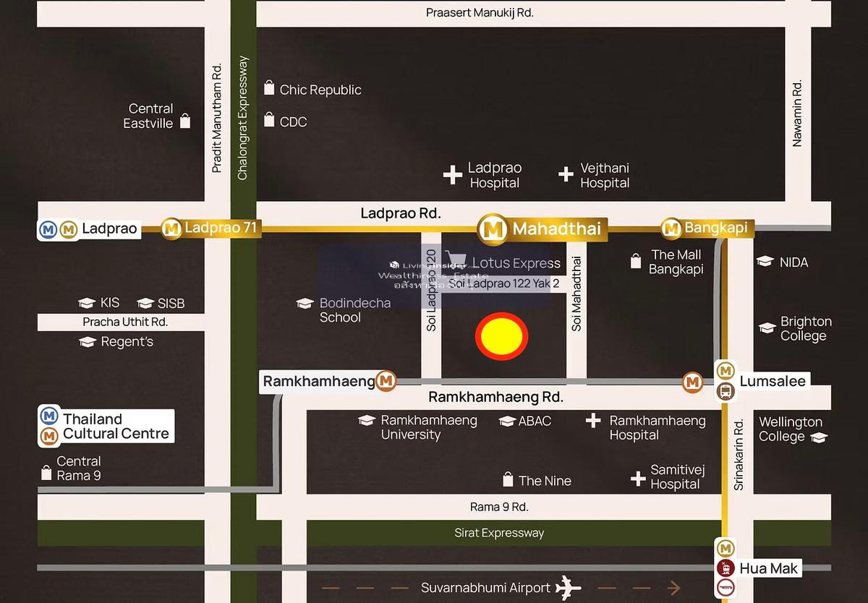Click the Ladprao Hospital cross icon
The height and width of the screenshot is (603, 868).
(452, 175)
